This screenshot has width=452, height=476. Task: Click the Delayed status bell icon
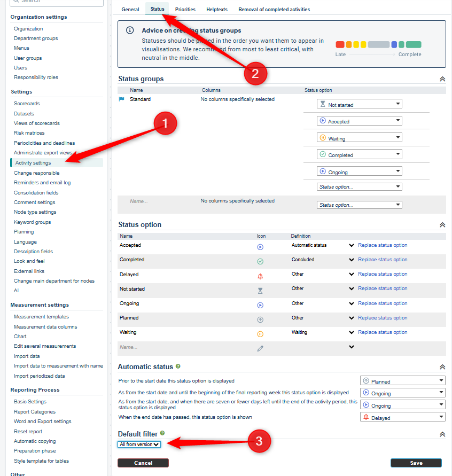tap(260, 276)
